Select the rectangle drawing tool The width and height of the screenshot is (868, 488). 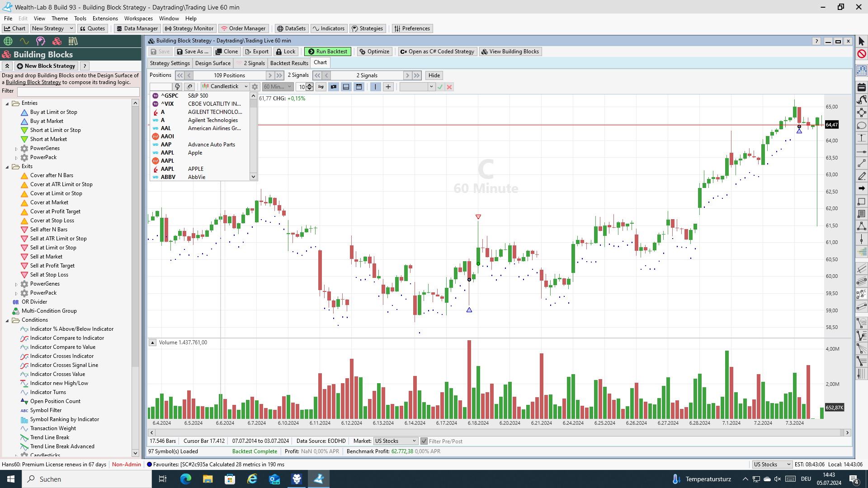[861, 201]
